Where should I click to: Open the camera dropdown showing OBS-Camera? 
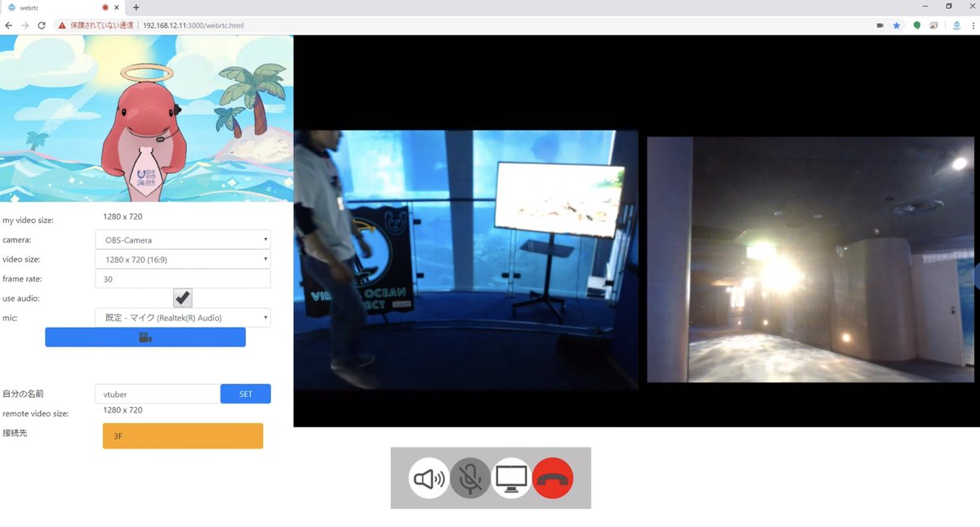[x=183, y=240]
